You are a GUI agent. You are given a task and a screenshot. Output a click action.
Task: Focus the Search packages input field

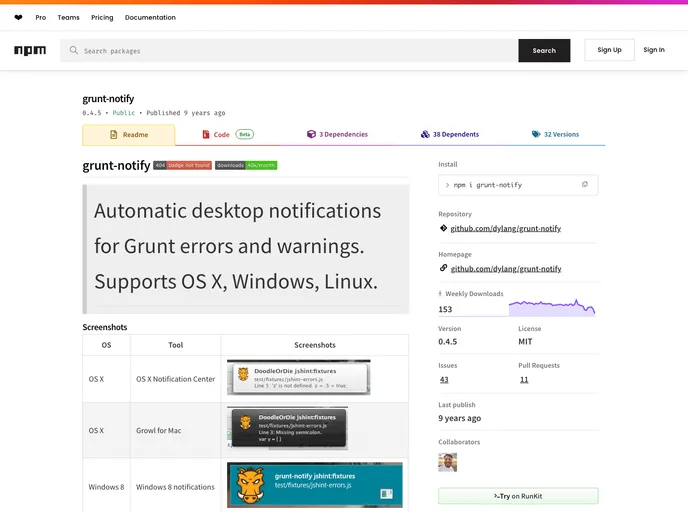pos(289,50)
